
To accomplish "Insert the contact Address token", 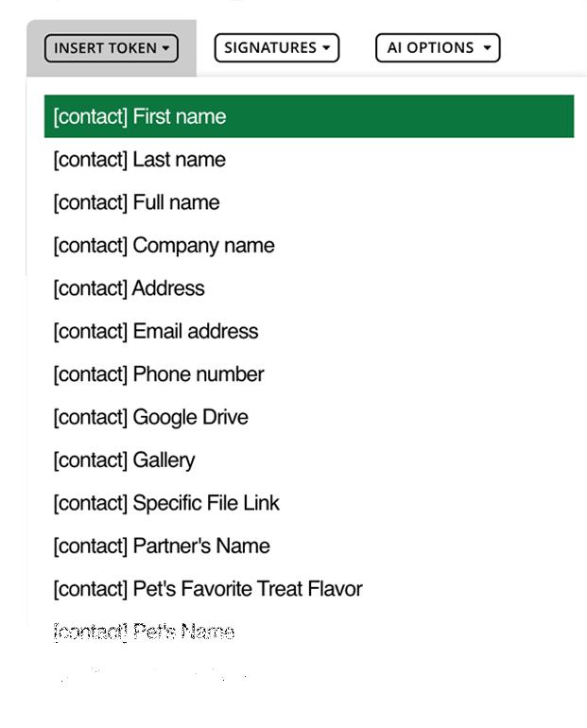I will coord(129,288).
